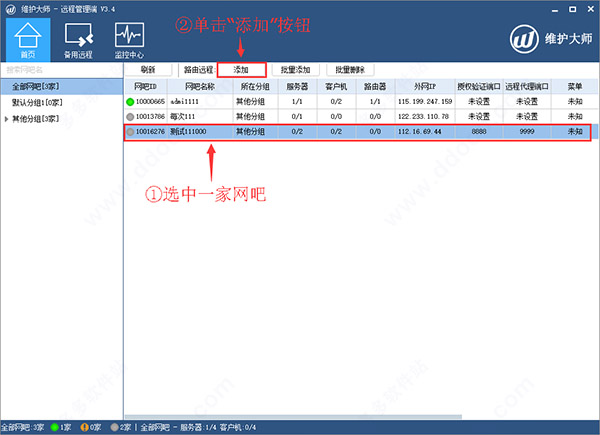Image resolution: width=600 pixels, height=435 pixels.
Task: Sort by the 服务器 column header
Action: point(297,86)
